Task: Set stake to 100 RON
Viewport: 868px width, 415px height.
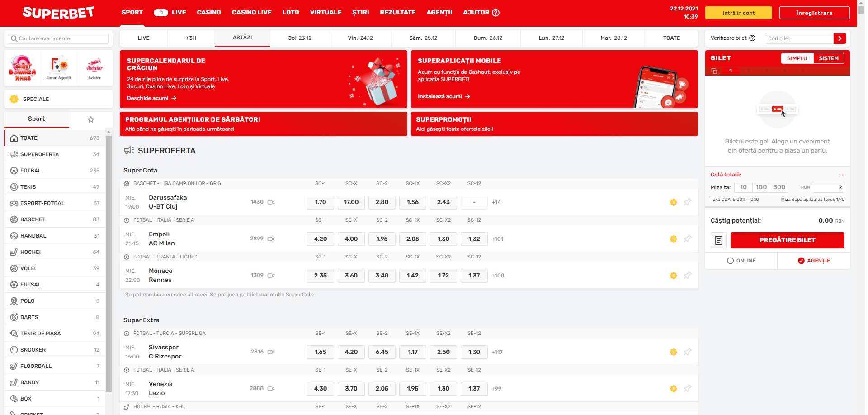Action: pos(761,187)
